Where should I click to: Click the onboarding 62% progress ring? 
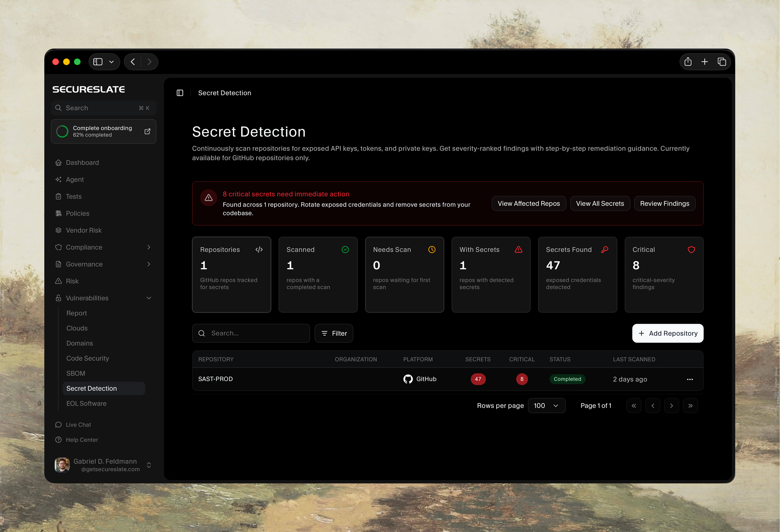62,131
